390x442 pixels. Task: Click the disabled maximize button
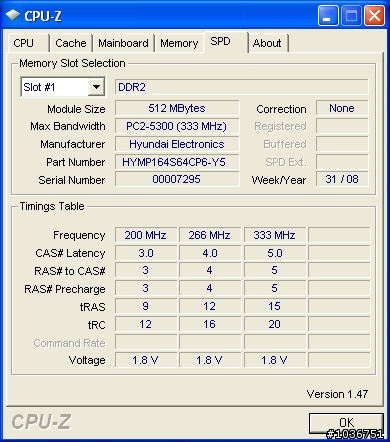[x=351, y=15]
